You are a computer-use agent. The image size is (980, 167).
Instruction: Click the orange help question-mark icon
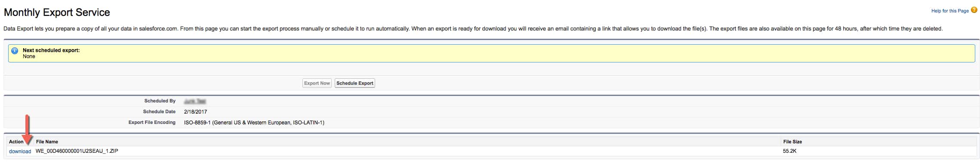(x=974, y=10)
